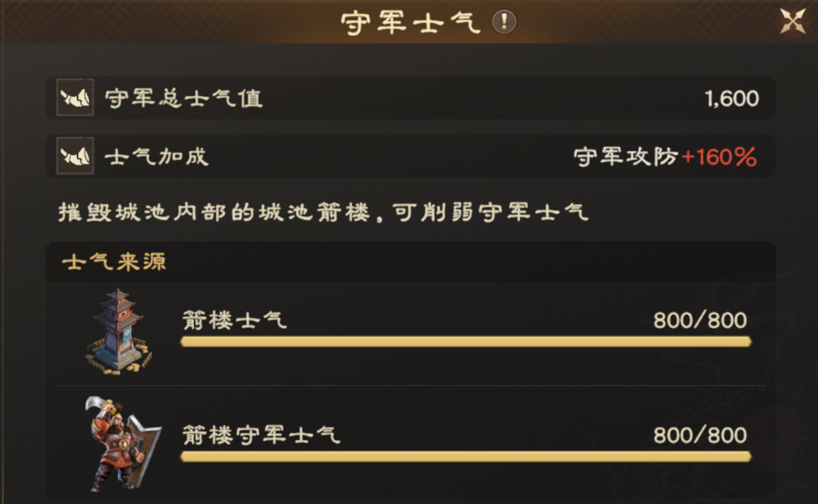Click the 箭楼士气 label
818x504 pixels.
235,320
